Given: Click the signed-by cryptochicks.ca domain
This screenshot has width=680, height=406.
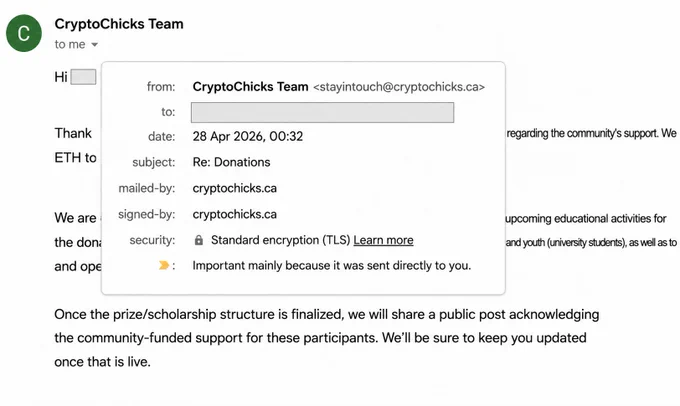Looking at the screenshot, I should (x=235, y=214).
